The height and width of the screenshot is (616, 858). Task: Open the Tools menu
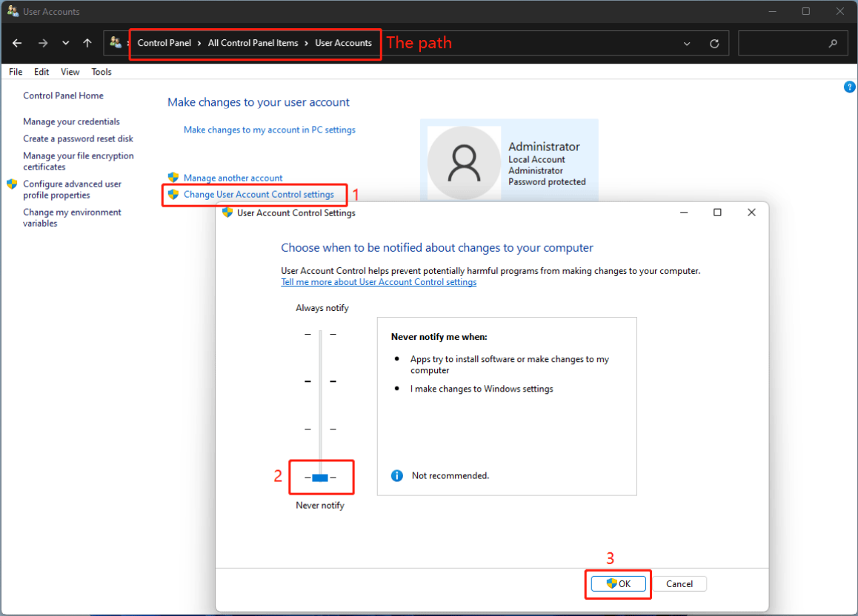coord(102,72)
